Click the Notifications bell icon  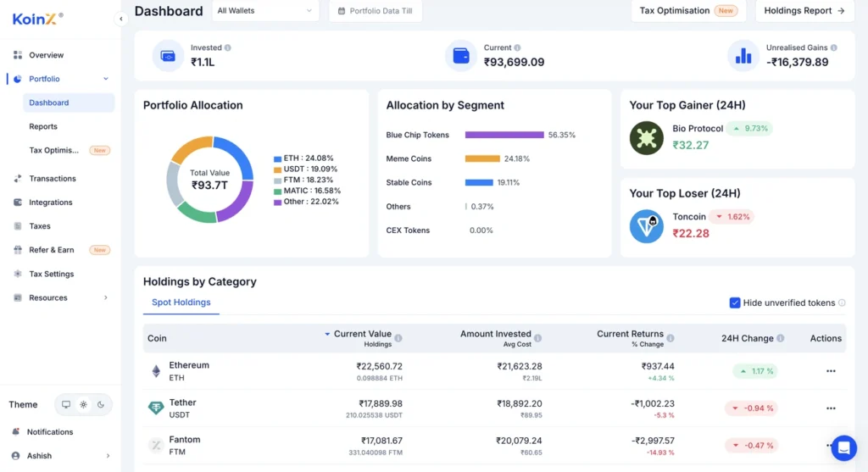point(16,432)
